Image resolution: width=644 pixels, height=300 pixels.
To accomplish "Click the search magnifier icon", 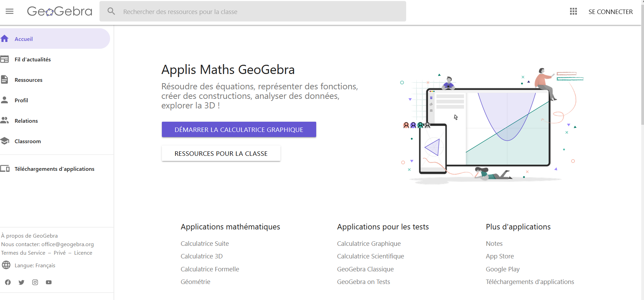I will pos(111,11).
